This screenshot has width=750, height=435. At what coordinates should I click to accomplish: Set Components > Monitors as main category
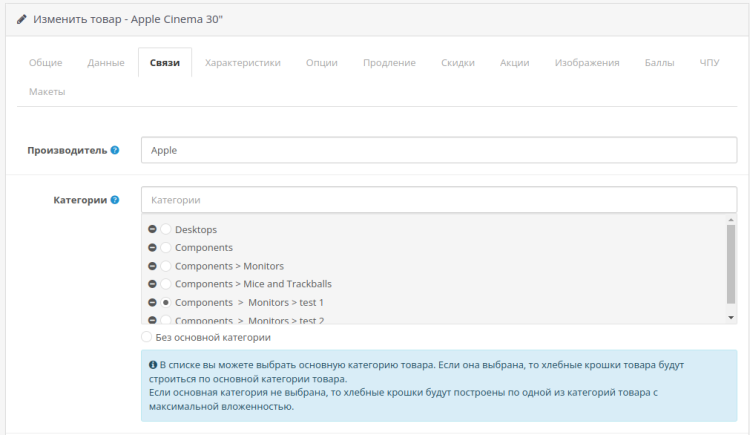pos(166,266)
